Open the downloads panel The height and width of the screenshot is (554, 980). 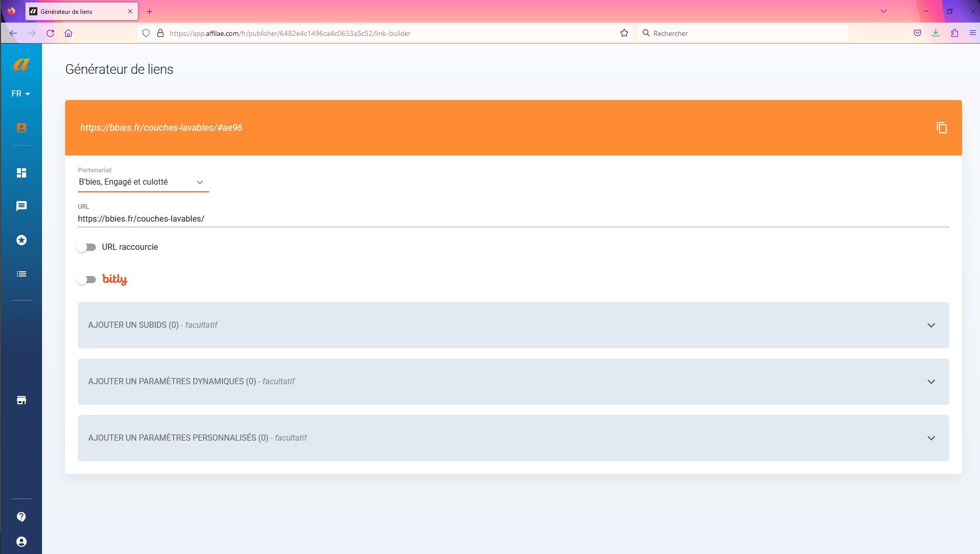coord(936,33)
